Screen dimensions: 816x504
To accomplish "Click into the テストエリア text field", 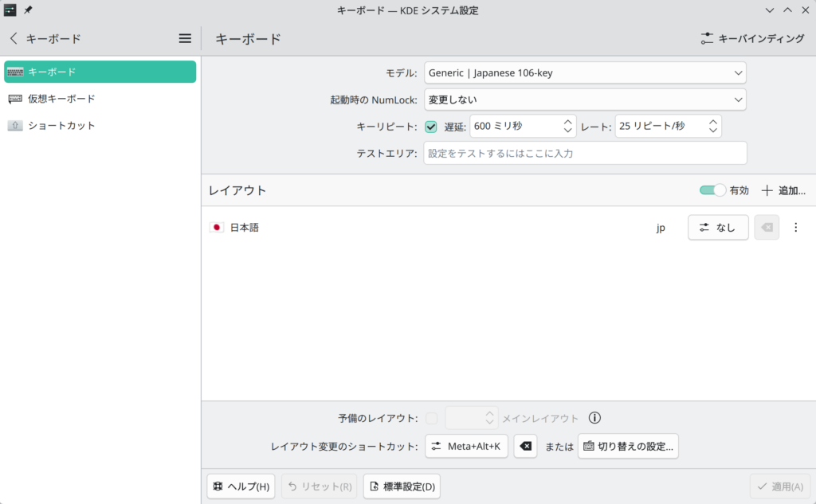I will tap(585, 153).
